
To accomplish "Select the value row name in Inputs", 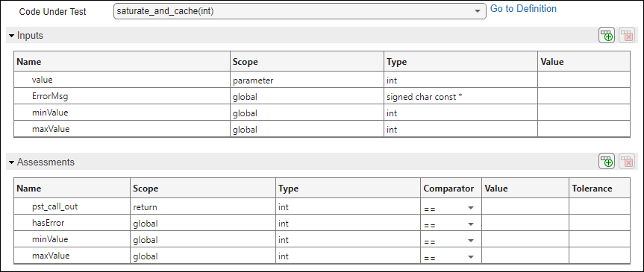I will point(43,80).
